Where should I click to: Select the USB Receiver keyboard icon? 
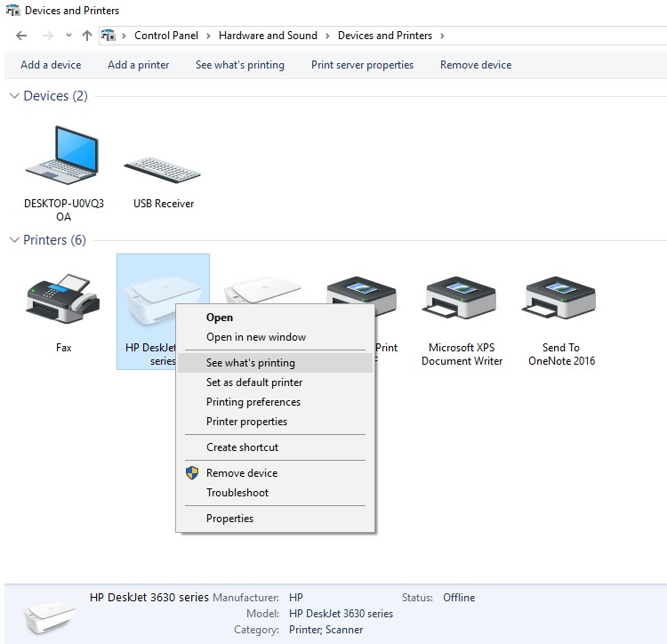[163, 165]
